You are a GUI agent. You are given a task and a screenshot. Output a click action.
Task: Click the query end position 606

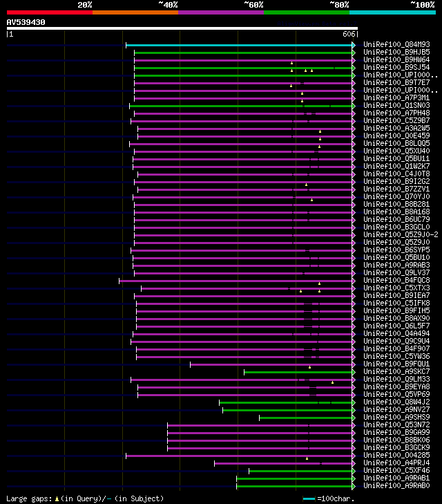[x=349, y=34]
